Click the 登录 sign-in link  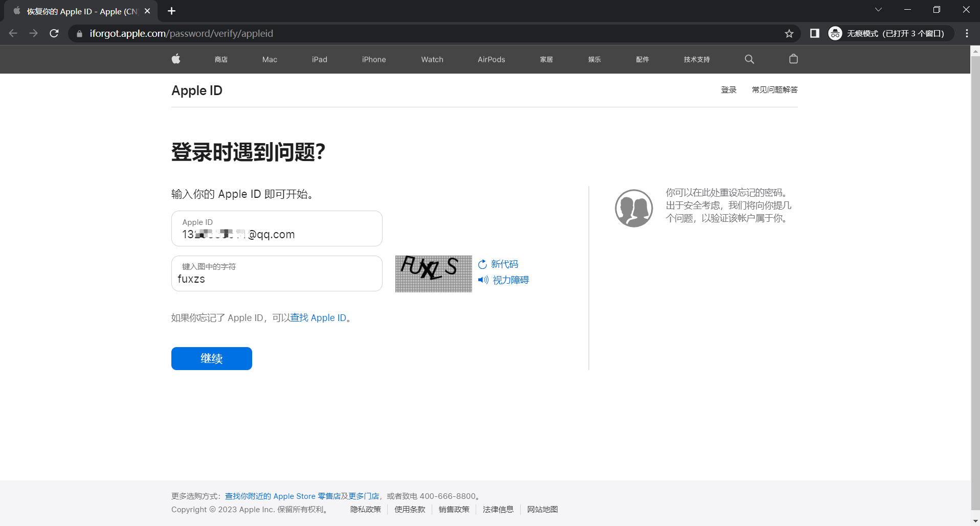point(729,90)
